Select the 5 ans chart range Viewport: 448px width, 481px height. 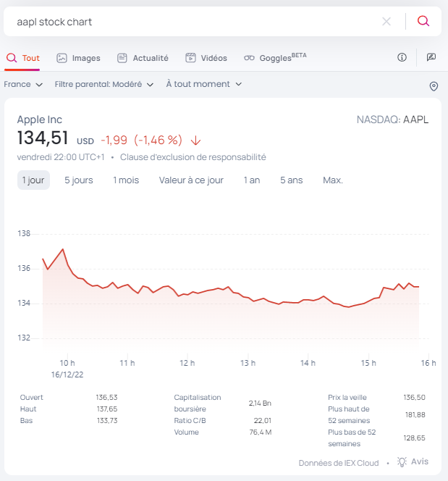(x=292, y=180)
